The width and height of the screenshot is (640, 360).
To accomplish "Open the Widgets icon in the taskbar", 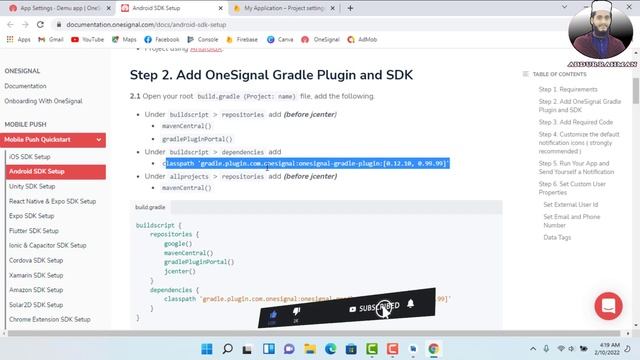I will pyautogui.click(x=269, y=349).
